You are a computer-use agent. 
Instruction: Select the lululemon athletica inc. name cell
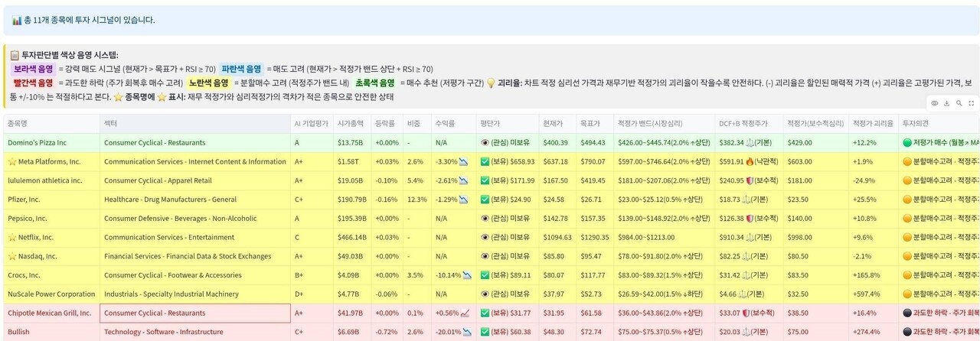[x=51, y=180]
